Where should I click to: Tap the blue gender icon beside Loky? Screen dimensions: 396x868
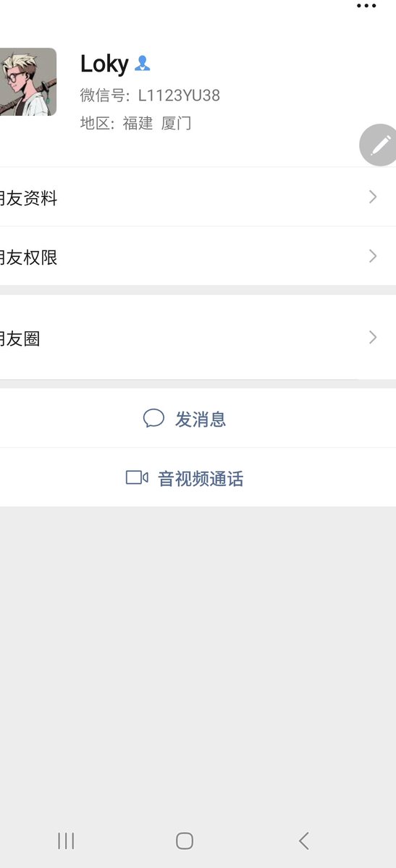pyautogui.click(x=143, y=64)
